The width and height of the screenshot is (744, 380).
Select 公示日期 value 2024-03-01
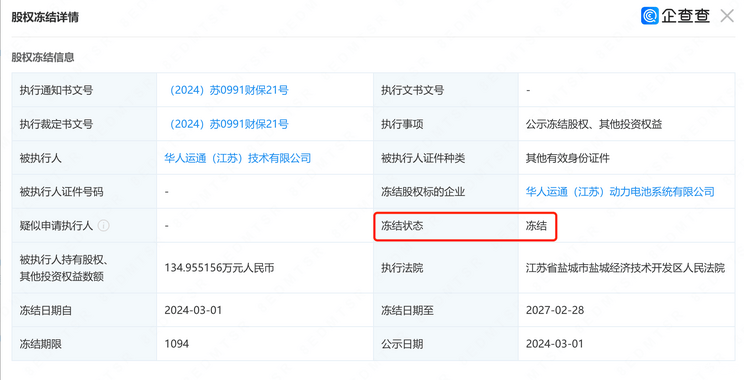pyautogui.click(x=555, y=344)
